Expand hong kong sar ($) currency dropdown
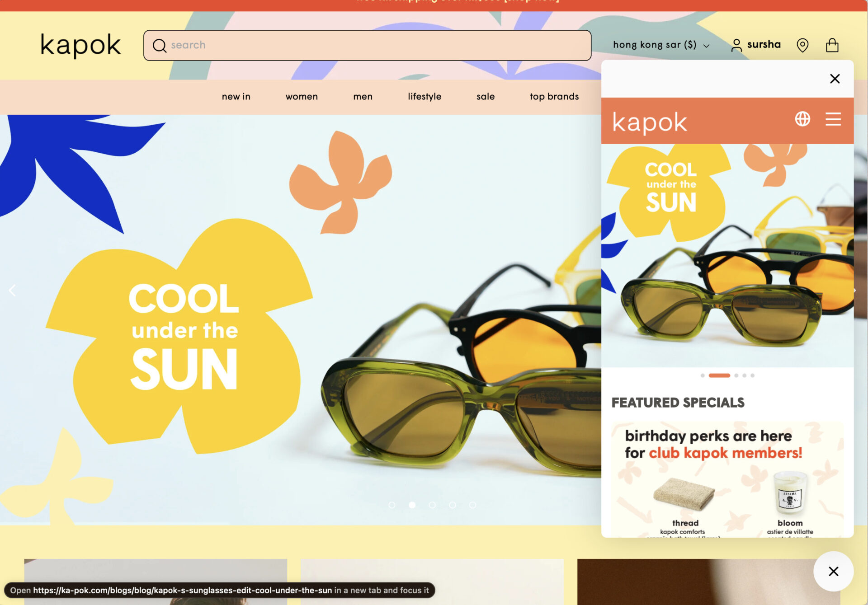Image resolution: width=868 pixels, height=605 pixels. pyautogui.click(x=661, y=45)
